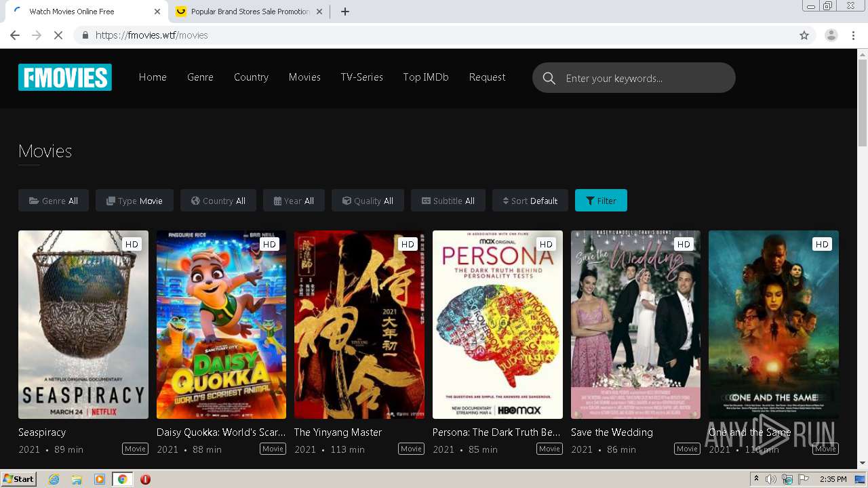Expand the Sort Default dropdown

pos(530,201)
